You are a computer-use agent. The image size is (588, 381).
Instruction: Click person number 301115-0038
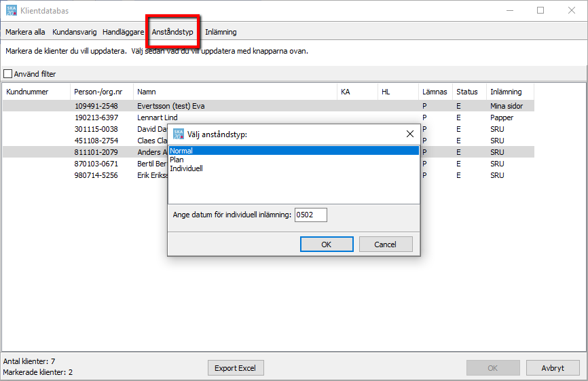click(96, 129)
